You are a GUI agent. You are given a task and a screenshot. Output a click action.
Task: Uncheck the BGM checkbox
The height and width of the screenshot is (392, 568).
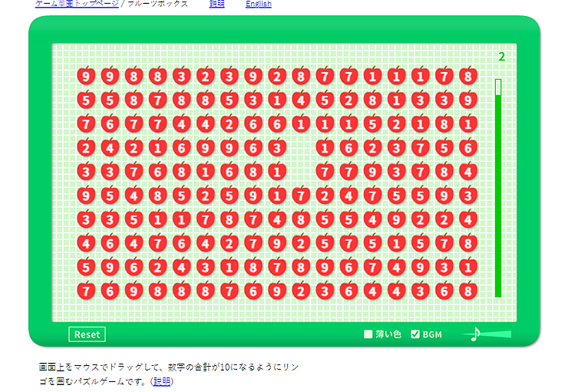tap(415, 334)
